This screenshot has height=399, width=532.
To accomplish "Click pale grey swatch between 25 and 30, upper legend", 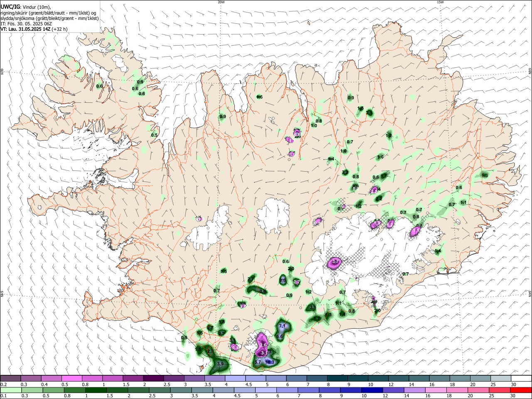I will 501,378.
